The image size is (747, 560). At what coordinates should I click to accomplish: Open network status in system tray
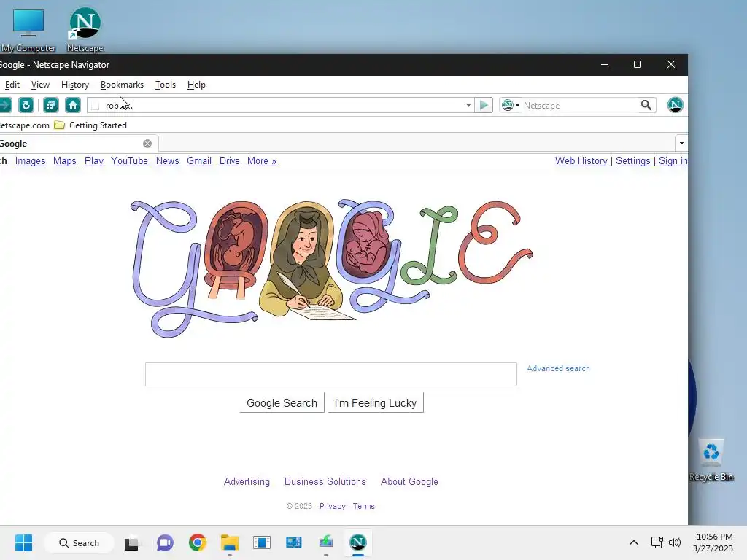point(657,542)
